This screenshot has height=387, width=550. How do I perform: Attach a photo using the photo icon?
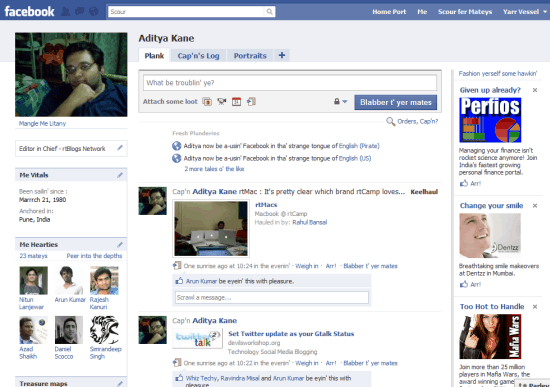(x=207, y=102)
